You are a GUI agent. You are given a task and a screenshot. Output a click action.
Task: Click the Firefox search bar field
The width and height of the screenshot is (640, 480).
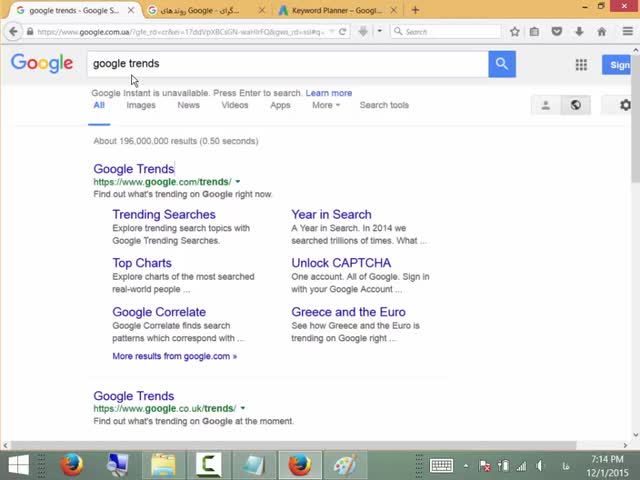[x=446, y=31]
